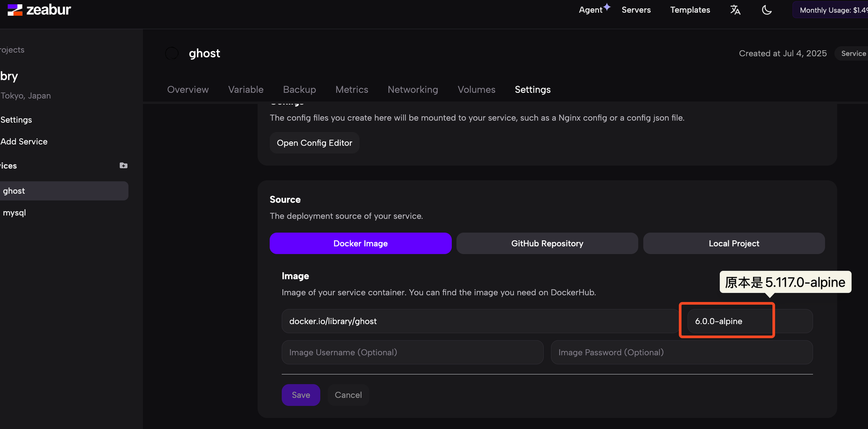Switch to the Variable tab

(246, 89)
